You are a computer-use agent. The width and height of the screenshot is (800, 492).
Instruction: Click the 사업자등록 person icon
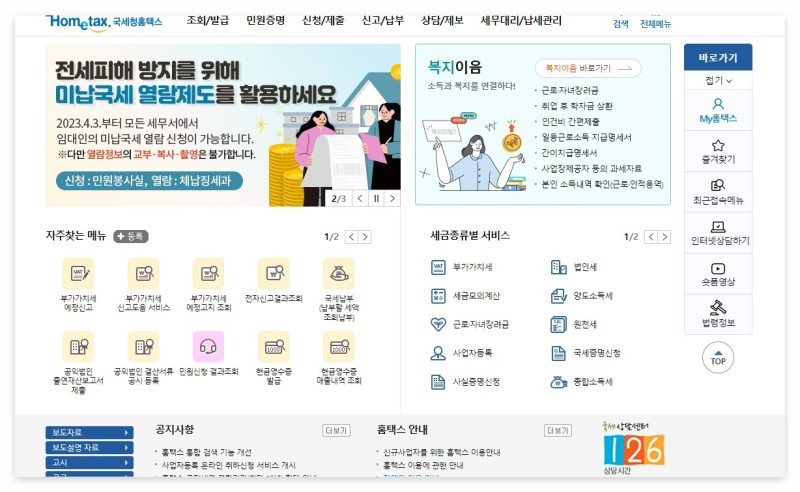438,353
